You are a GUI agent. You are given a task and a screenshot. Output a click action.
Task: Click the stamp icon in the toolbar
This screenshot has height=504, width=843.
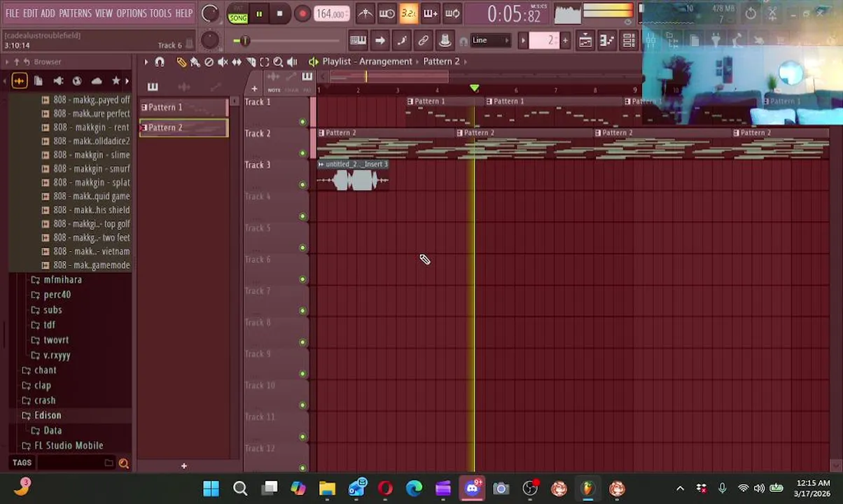(445, 41)
